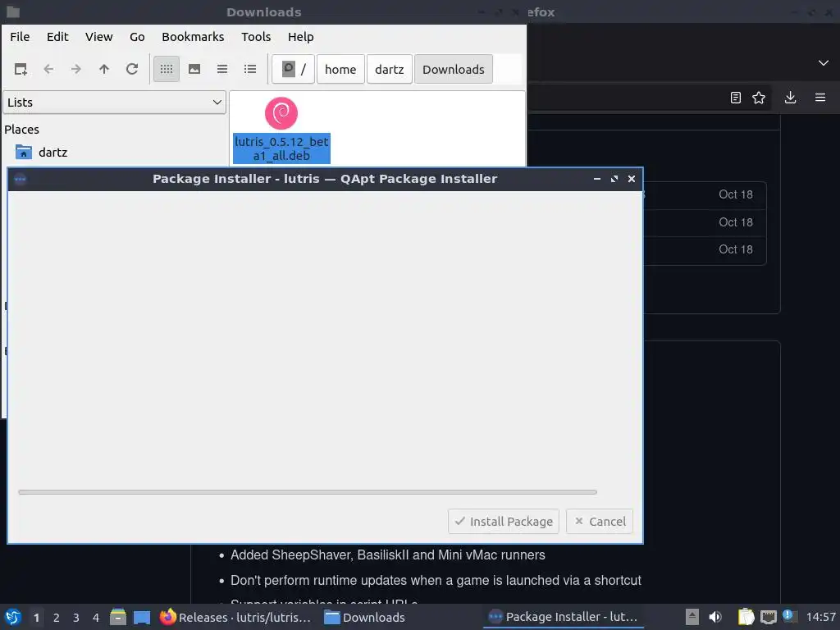840x630 pixels.
Task: Open Firefox reader view icon
Action: pyautogui.click(x=736, y=98)
